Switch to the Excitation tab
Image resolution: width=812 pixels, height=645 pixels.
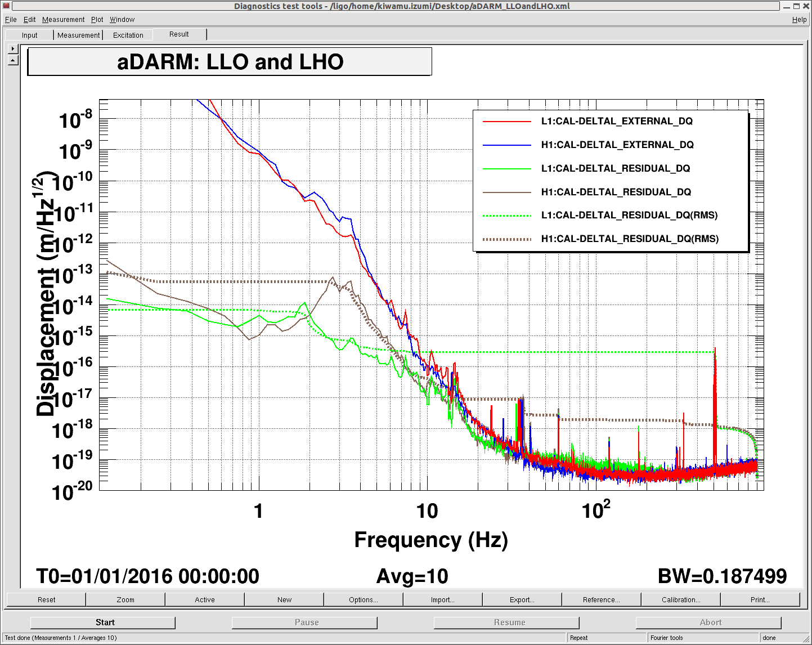[x=128, y=35]
